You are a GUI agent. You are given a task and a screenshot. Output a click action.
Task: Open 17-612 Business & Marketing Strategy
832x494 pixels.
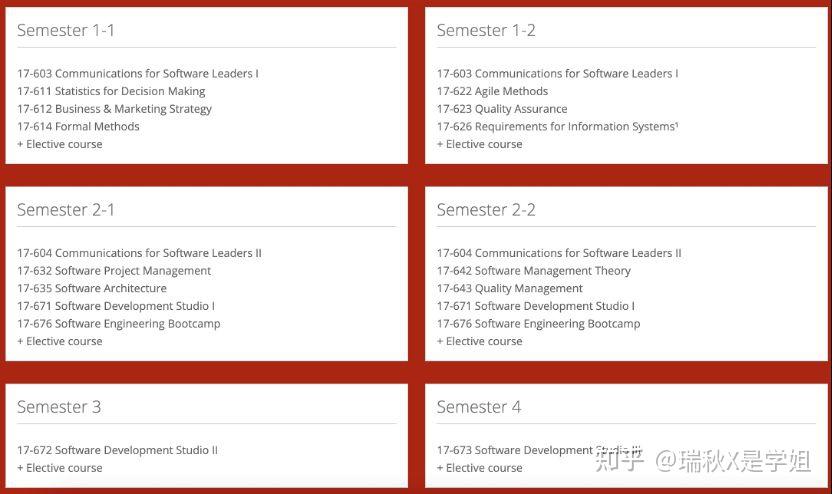pyautogui.click(x=114, y=109)
